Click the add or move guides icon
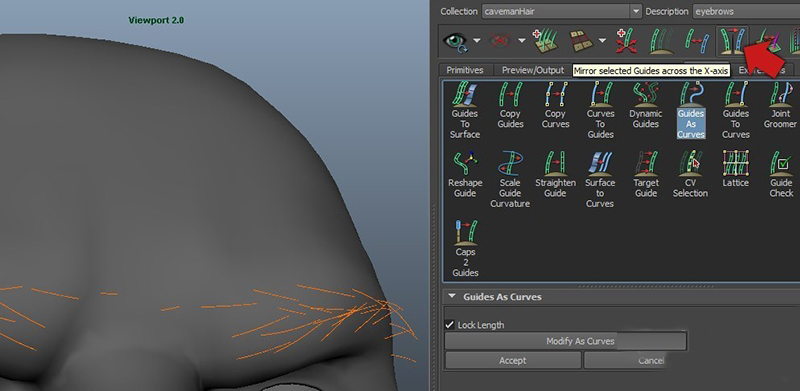Screen dimensions: 800x391 pyautogui.click(x=626, y=41)
